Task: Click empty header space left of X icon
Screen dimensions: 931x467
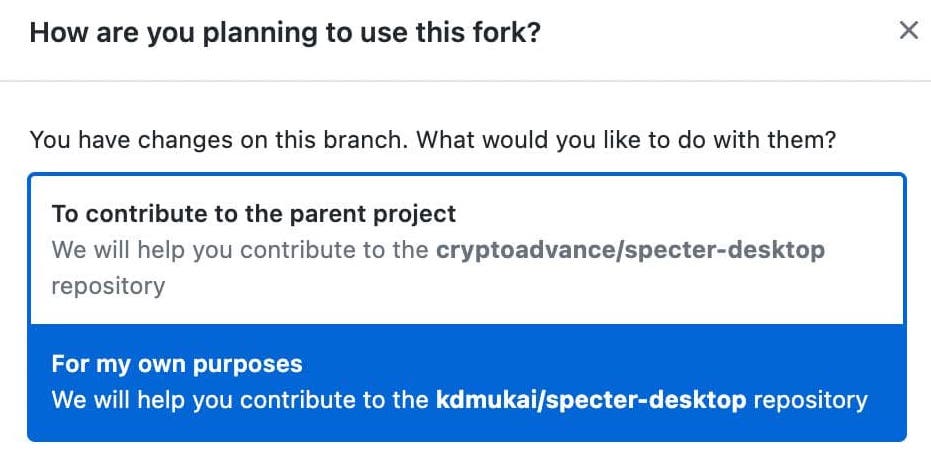Action: click(x=718, y=32)
